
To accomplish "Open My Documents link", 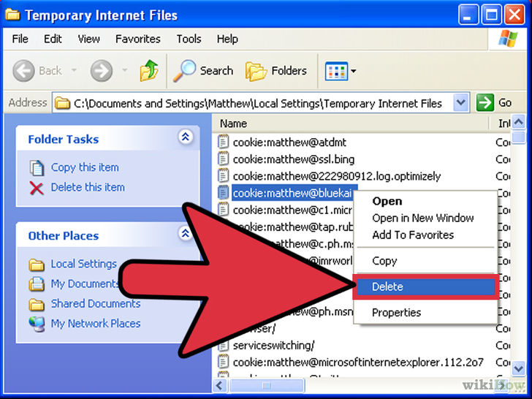I will [84, 284].
